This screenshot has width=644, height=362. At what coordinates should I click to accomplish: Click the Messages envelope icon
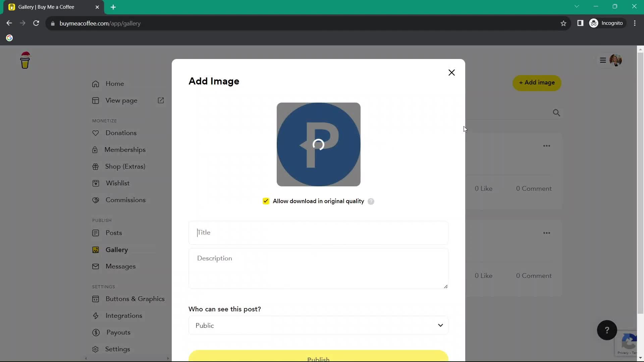click(96, 266)
